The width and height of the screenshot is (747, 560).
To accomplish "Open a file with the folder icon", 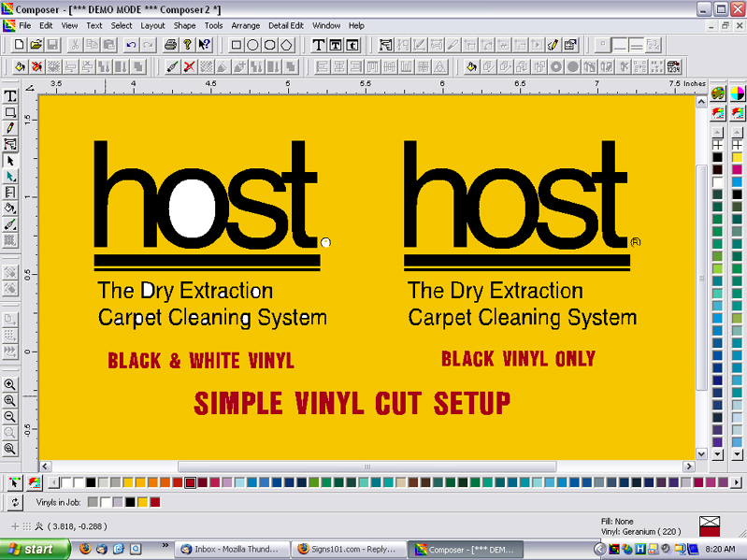I will [36, 45].
